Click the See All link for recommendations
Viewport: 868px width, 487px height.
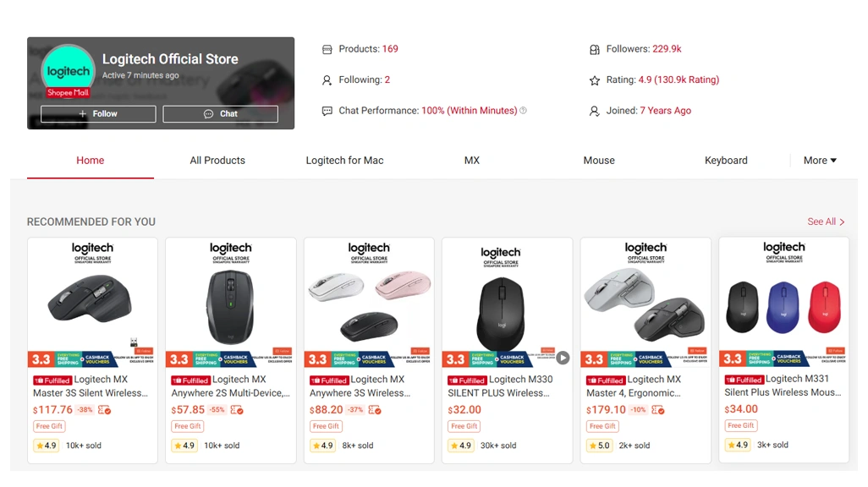pos(825,222)
